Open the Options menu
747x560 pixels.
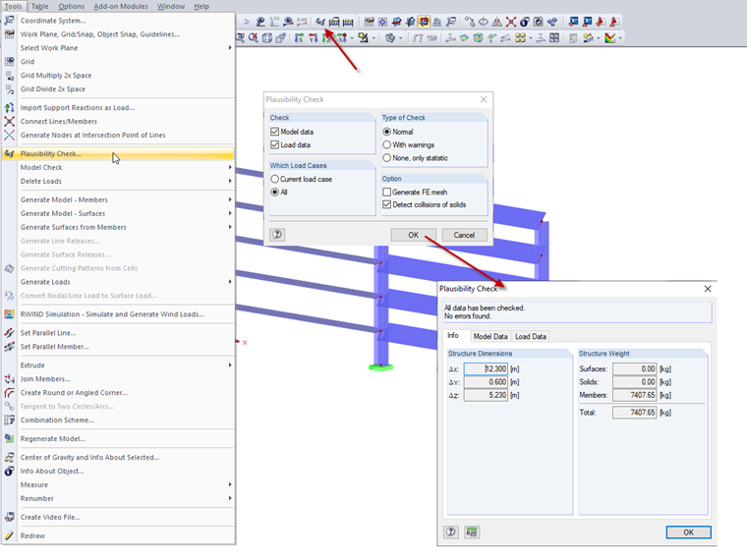point(72,6)
